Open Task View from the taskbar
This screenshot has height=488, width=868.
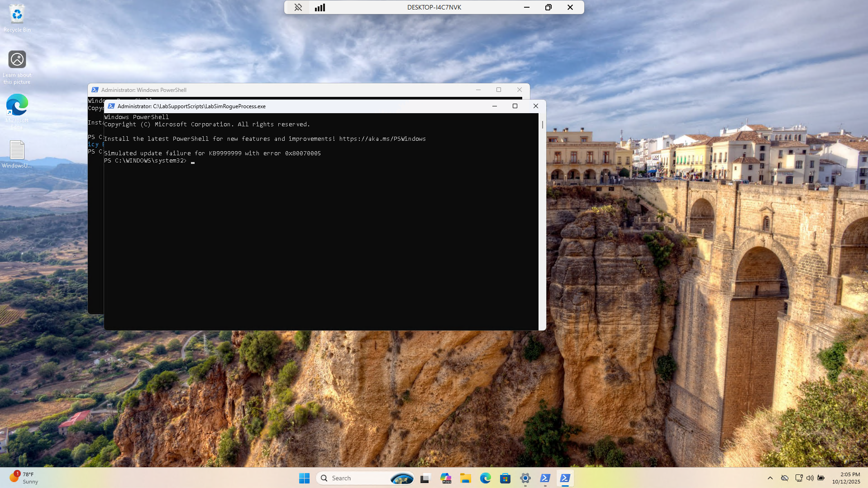[425, 478]
